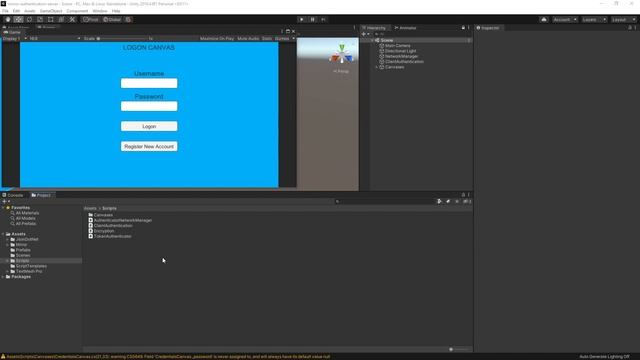This screenshot has height=360, width=640.
Task: Open the Layers dropdown
Action: point(594,20)
